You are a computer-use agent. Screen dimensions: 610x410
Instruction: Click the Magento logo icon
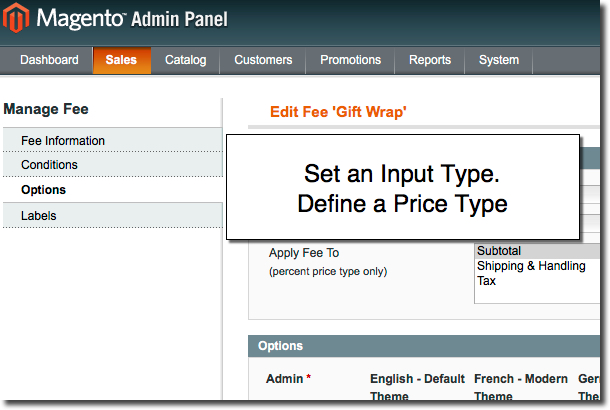tap(16, 18)
